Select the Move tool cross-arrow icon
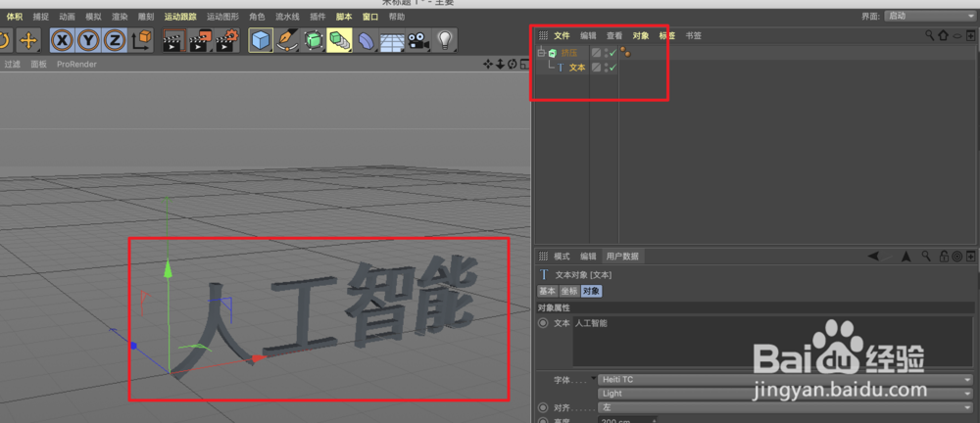The image size is (980, 423). click(x=27, y=40)
